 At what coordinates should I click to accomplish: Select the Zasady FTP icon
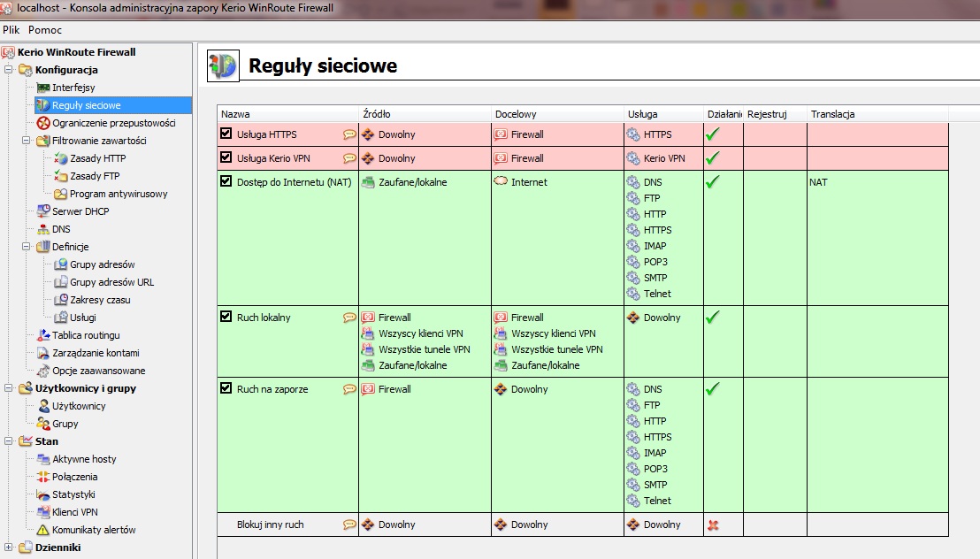pos(61,176)
